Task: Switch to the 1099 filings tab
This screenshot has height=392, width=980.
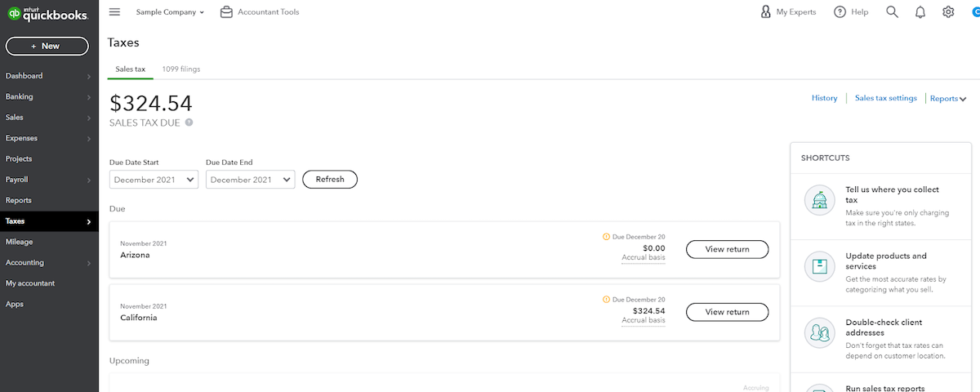Action: click(180, 69)
